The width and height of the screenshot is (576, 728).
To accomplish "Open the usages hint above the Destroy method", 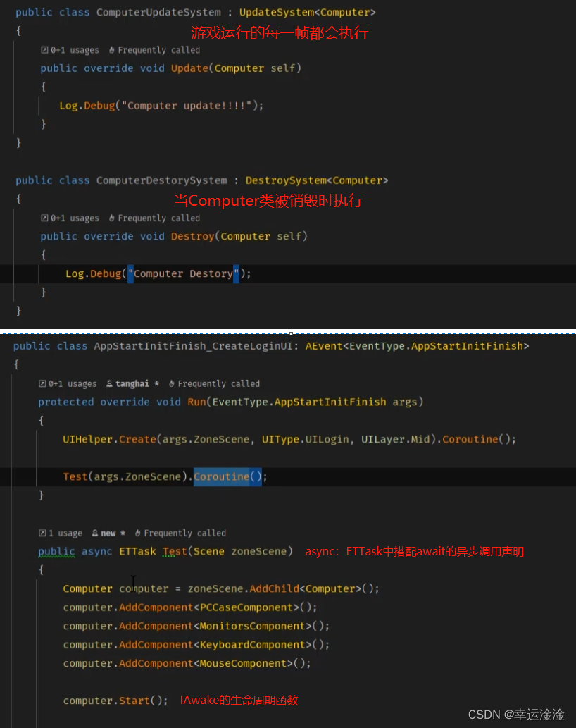I will coord(70,218).
